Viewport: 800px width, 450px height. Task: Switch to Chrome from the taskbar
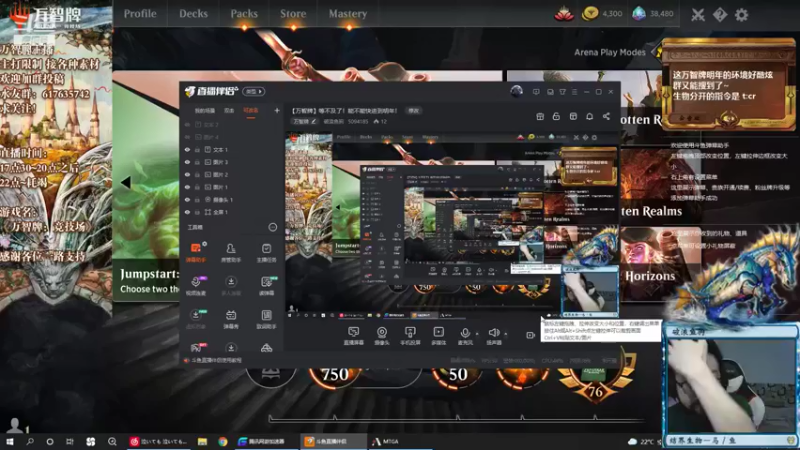click(222, 441)
